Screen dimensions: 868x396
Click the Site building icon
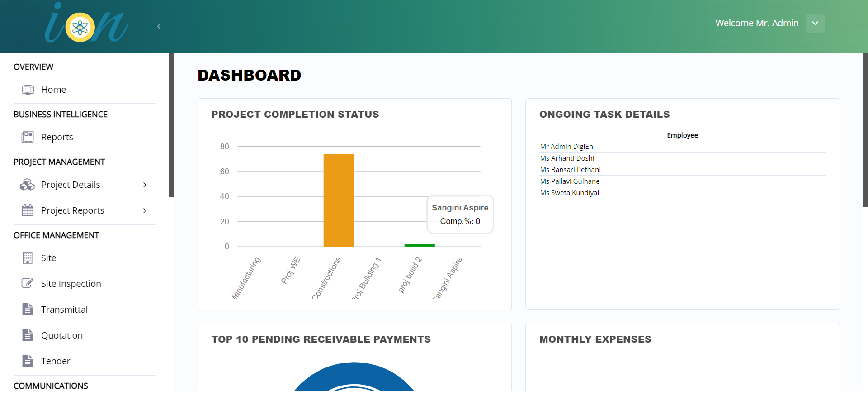[x=28, y=258]
